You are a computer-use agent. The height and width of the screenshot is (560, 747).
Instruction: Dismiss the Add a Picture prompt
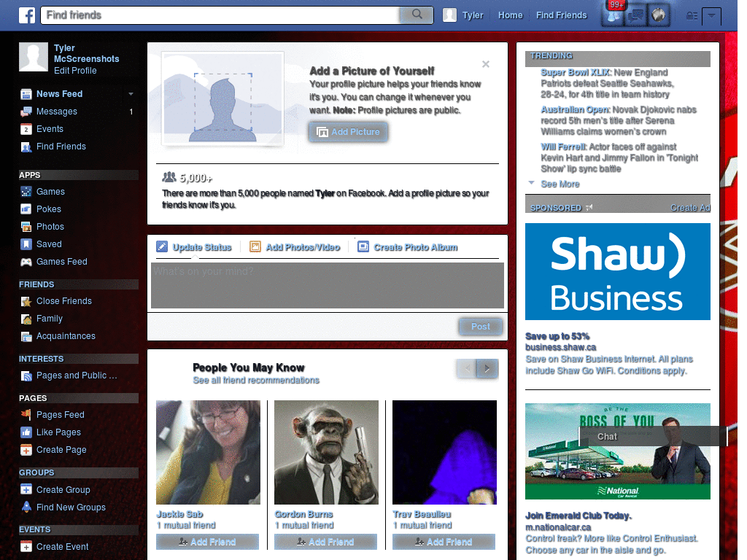(x=485, y=64)
